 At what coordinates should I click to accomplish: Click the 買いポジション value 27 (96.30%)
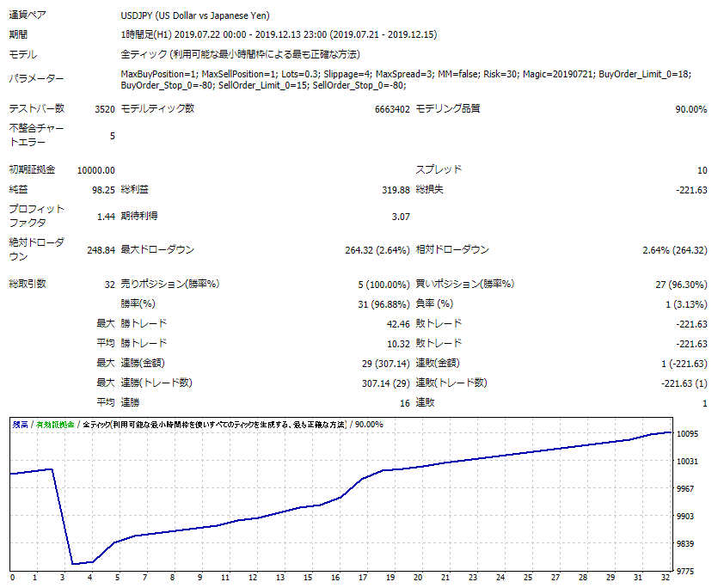[681, 285]
